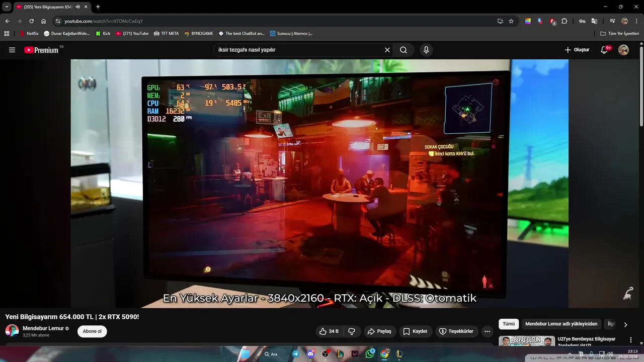The width and height of the screenshot is (644, 362).
Task: Clear the search query with the X
Action: pos(387,50)
